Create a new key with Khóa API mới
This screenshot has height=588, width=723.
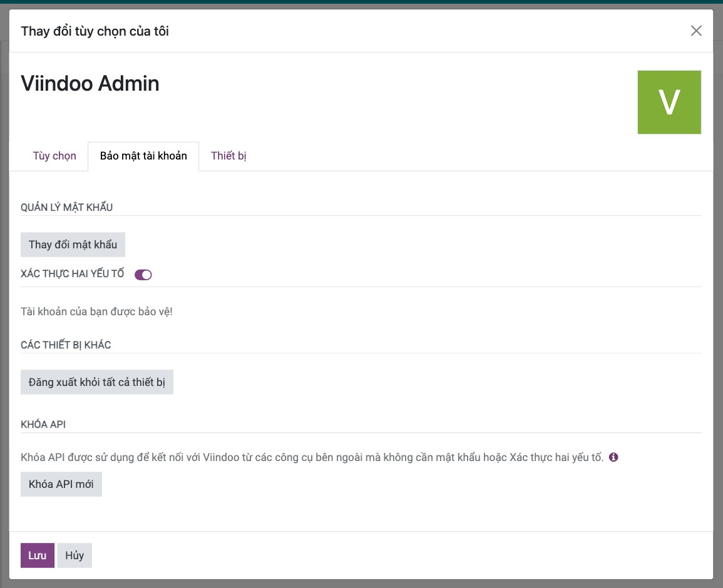coord(61,484)
